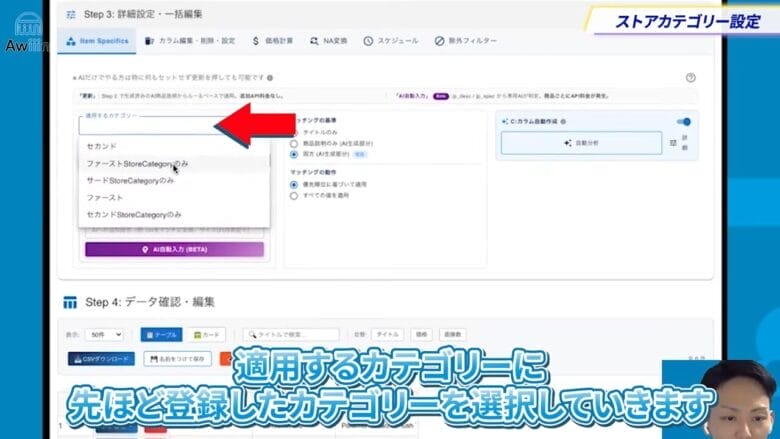This screenshot has height=439, width=780.
Task: Switch to the カラム編集・削除・設定 tab
Action: coord(190,41)
